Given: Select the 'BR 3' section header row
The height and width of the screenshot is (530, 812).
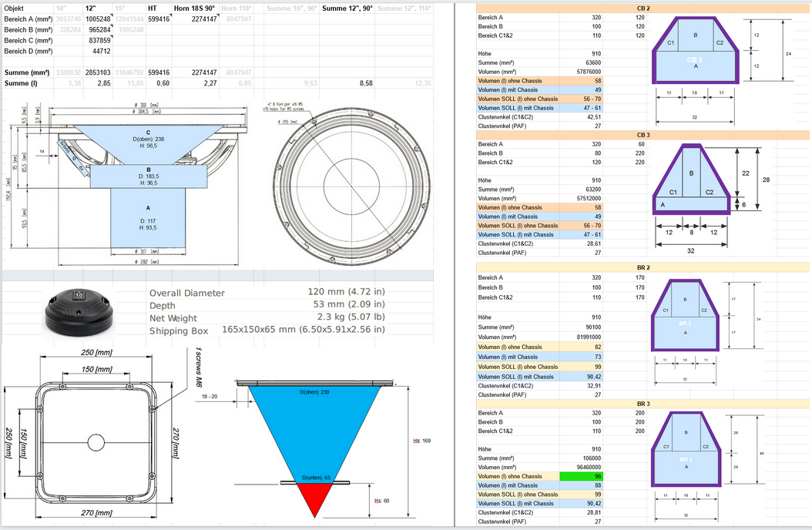Looking at the screenshot, I should [x=643, y=403].
